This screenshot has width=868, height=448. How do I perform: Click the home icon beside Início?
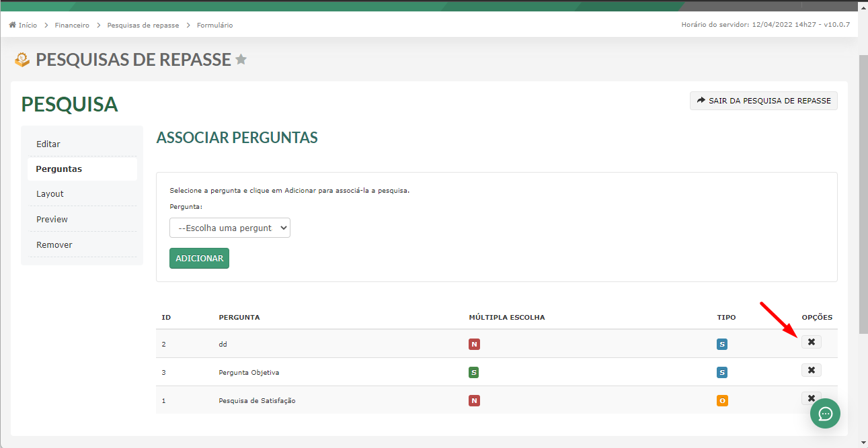pos(12,25)
